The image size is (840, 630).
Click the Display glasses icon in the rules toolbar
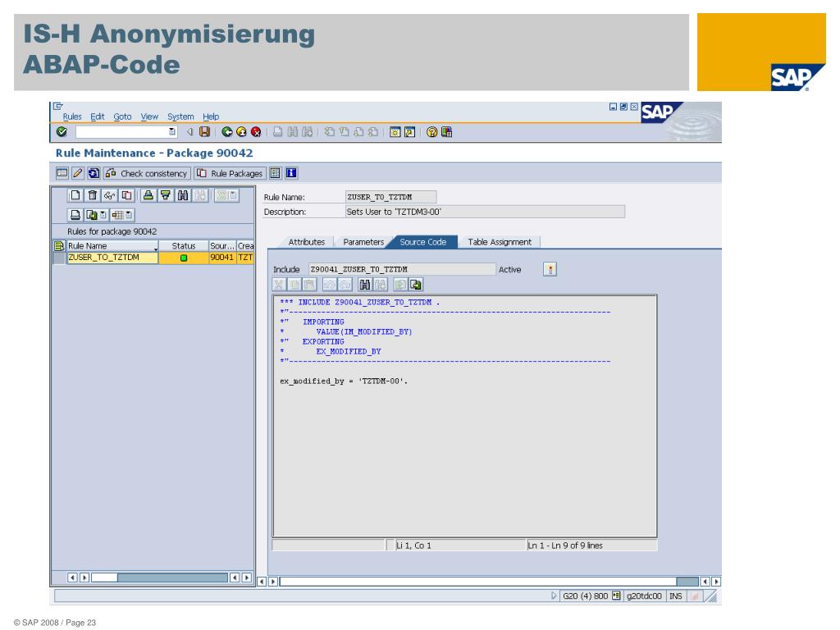coord(109,195)
